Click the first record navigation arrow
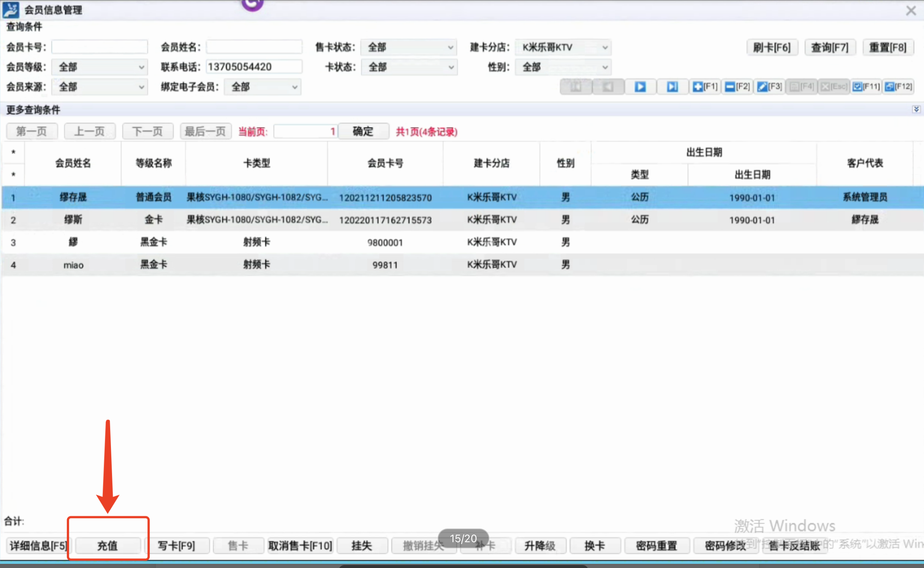 tap(576, 87)
